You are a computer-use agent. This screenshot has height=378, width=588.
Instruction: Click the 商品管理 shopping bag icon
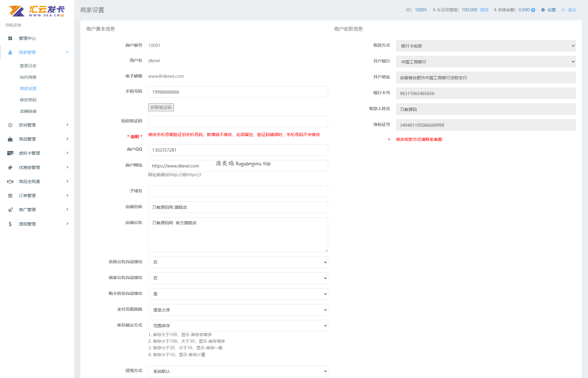point(10,139)
